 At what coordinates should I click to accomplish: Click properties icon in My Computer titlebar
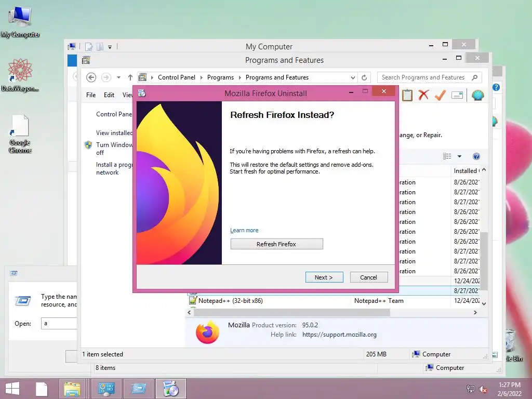pos(88,46)
